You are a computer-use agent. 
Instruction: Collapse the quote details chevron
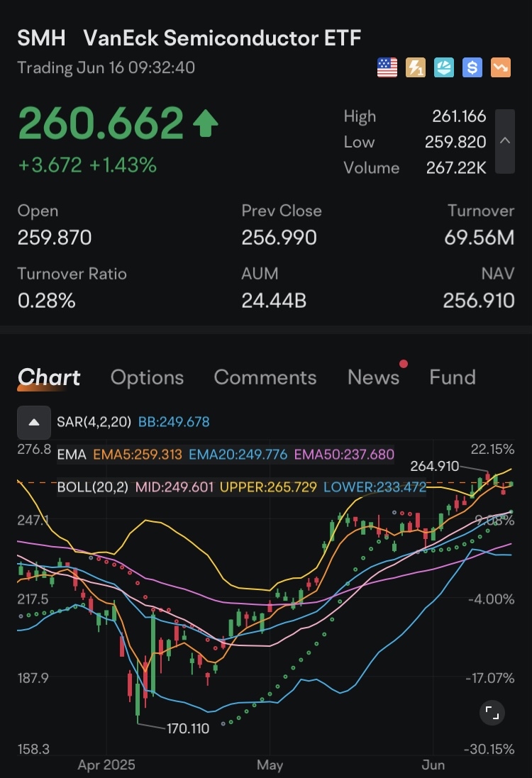(505, 141)
